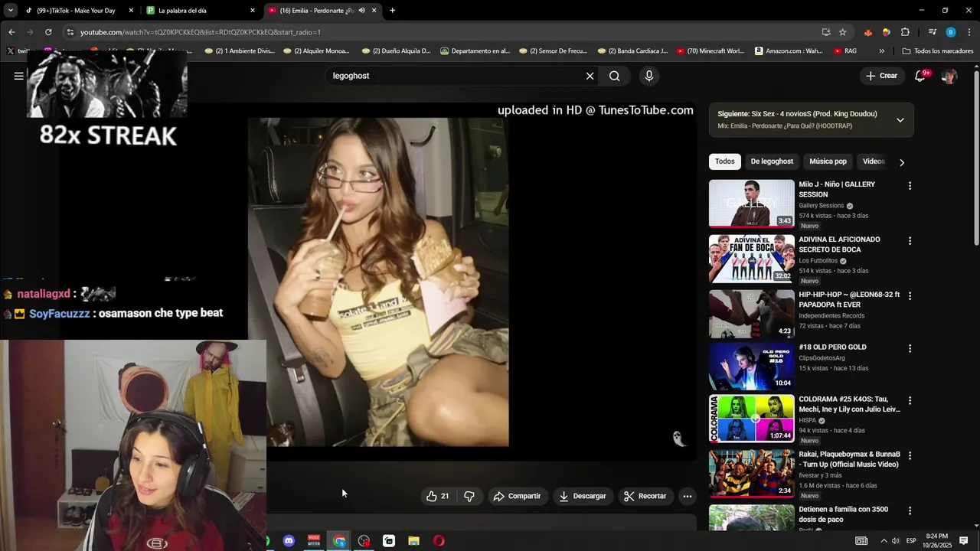Open options menu for Milo J video
This screenshot has height=551, width=980.
coord(910,186)
